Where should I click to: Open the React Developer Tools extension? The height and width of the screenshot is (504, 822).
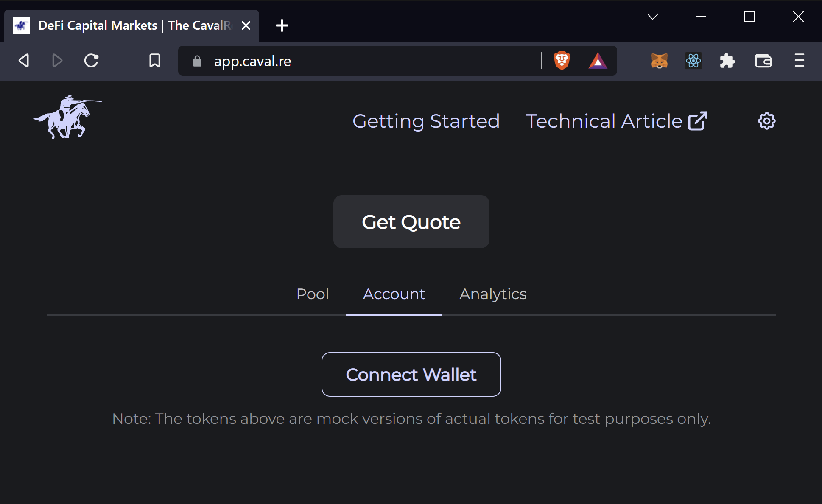[693, 61]
